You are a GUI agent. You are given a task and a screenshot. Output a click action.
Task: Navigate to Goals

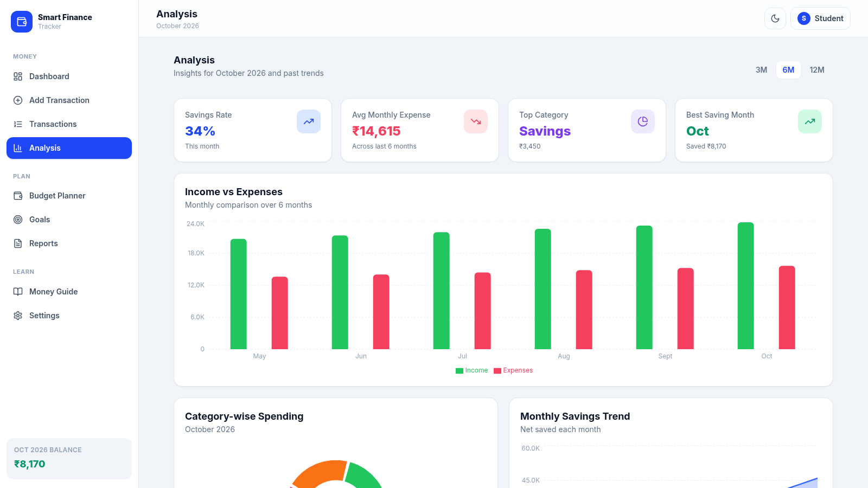click(69, 220)
